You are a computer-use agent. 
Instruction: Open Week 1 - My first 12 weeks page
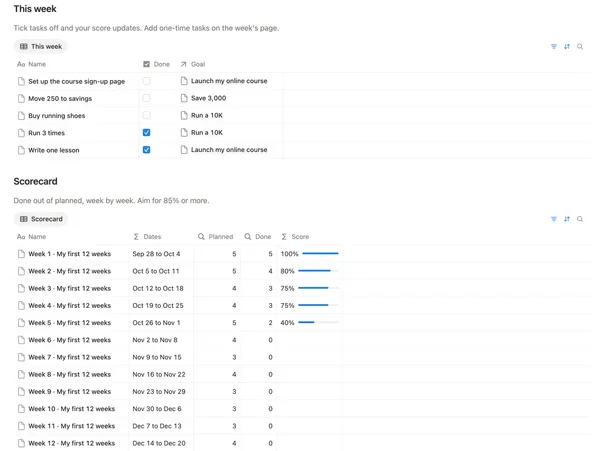tap(70, 254)
